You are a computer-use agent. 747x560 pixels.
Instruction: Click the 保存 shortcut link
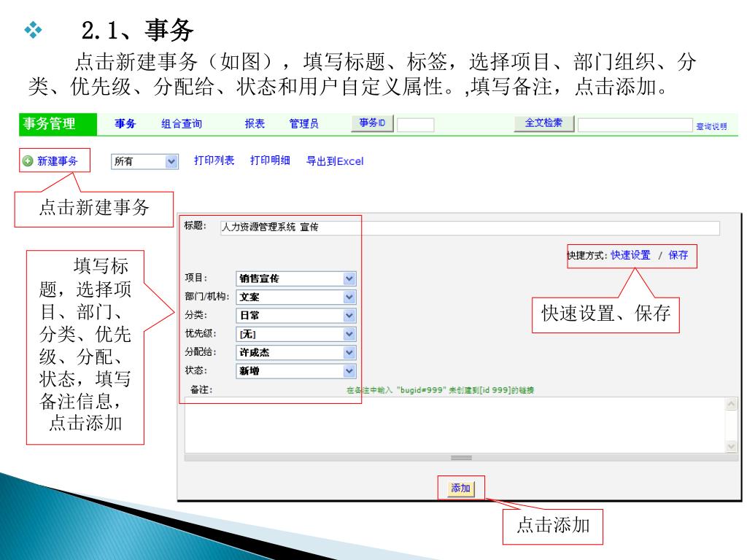678,255
